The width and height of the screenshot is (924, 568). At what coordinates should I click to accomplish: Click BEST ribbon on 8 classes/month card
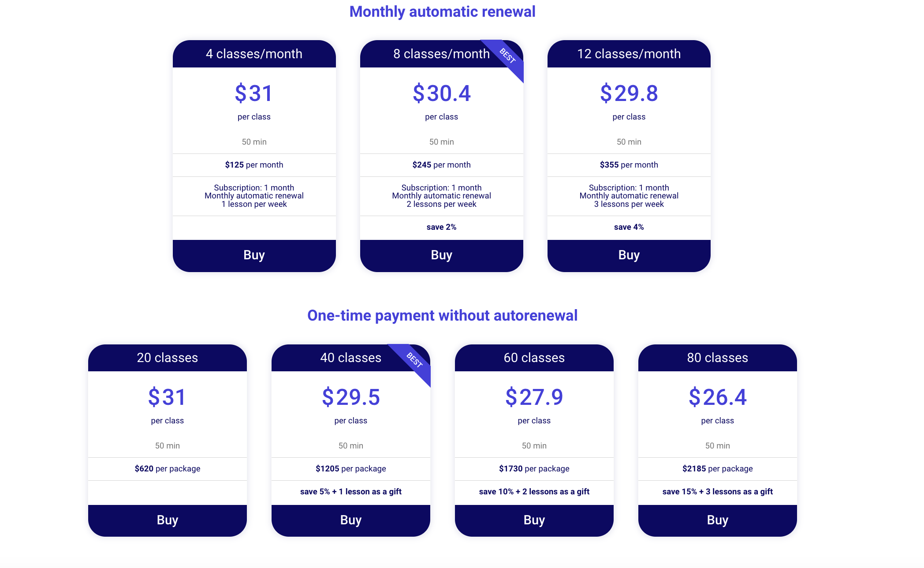(x=508, y=56)
